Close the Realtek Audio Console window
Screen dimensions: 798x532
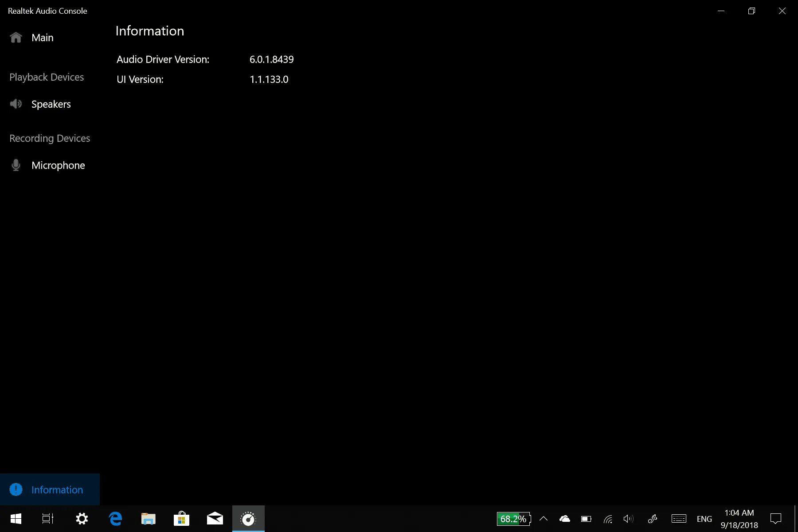782,11
